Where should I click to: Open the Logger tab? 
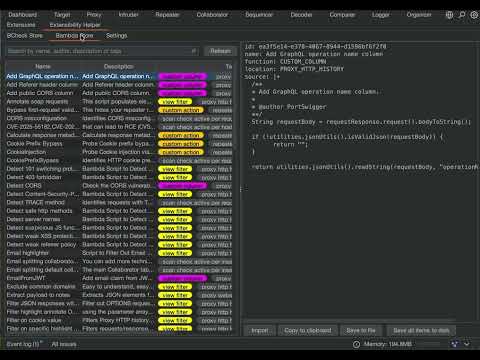[380, 15]
